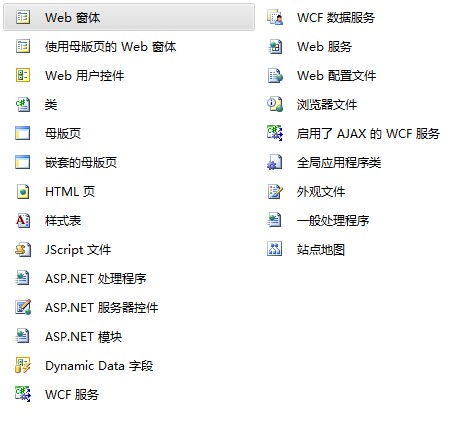Choose the 类 C# class icon
This screenshot has height=421, width=462.
coord(23,104)
